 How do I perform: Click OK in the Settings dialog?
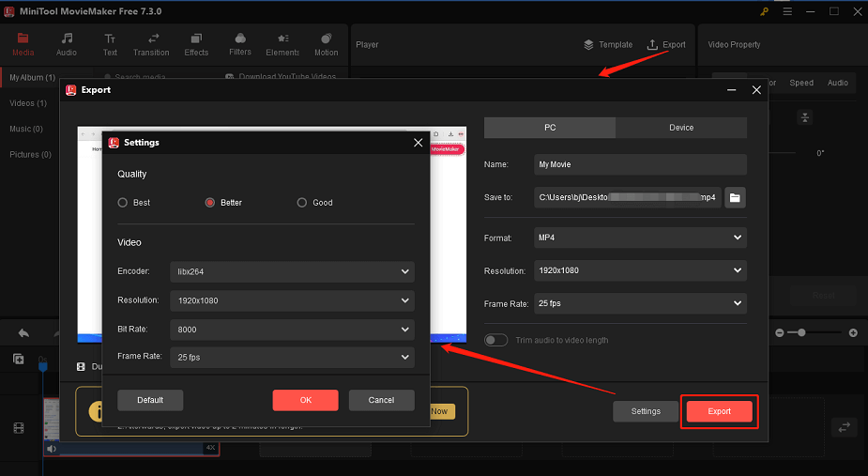[x=305, y=400]
